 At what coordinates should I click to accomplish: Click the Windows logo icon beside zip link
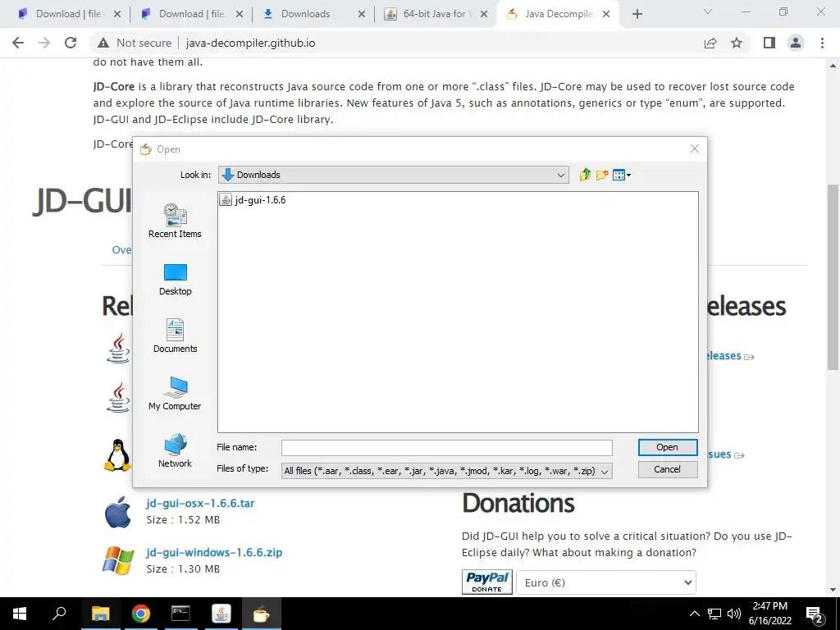click(x=118, y=560)
